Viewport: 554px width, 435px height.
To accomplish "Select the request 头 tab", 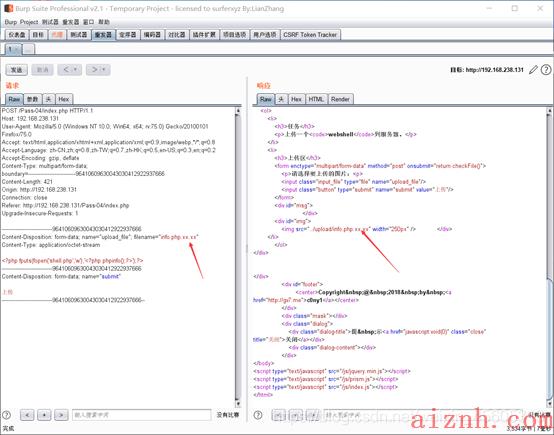I will coord(48,99).
